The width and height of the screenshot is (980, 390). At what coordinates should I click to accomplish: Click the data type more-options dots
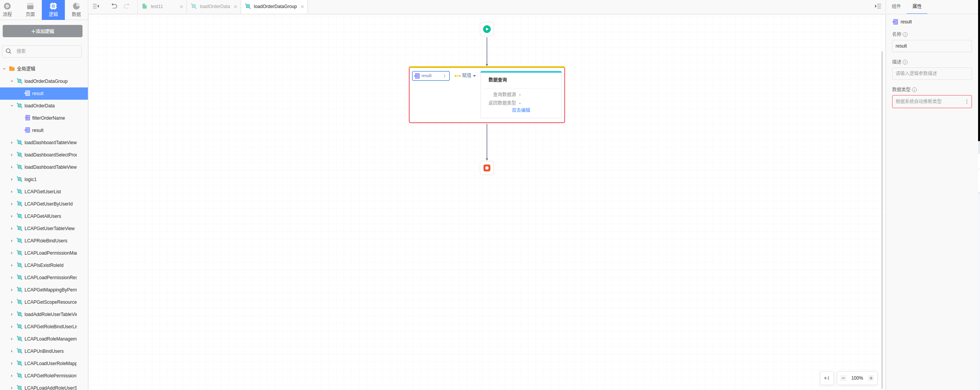coord(967,102)
